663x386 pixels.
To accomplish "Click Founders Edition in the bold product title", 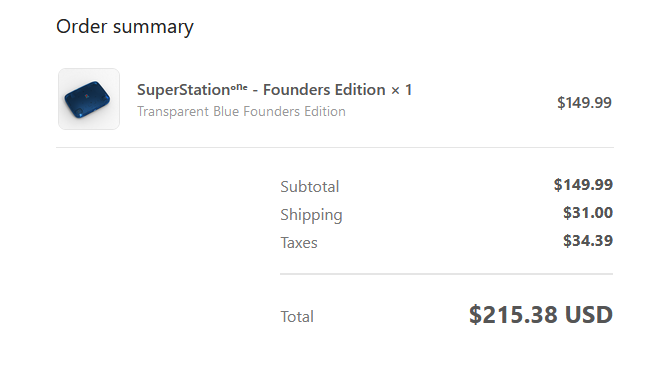I will [x=324, y=90].
